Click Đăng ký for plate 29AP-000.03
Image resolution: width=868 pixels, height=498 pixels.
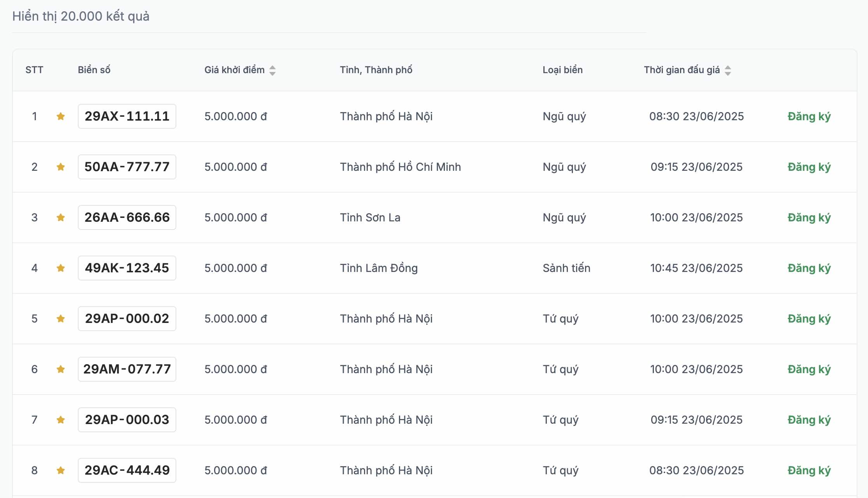[809, 420]
